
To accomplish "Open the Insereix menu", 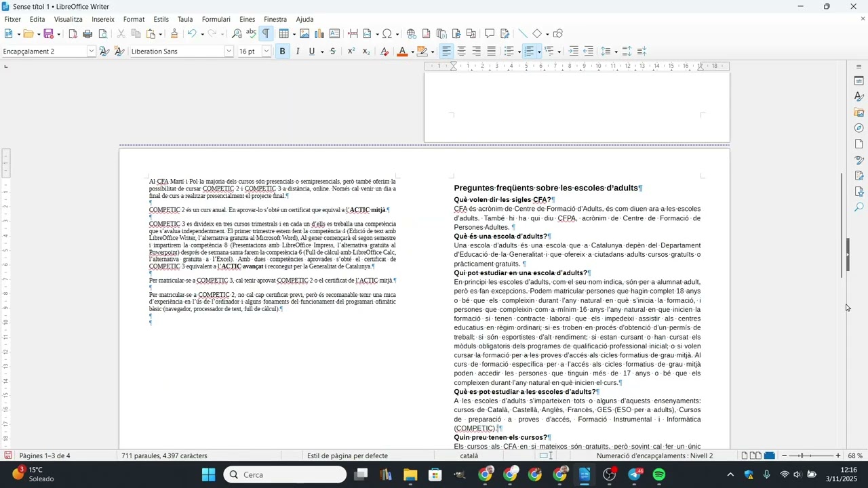I will [103, 20].
